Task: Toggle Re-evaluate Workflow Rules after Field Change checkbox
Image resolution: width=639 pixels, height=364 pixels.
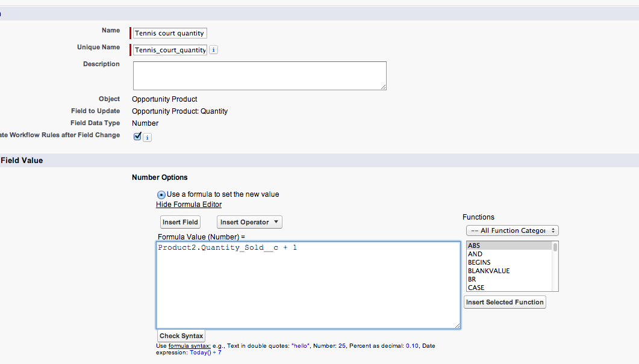Action: (137, 136)
